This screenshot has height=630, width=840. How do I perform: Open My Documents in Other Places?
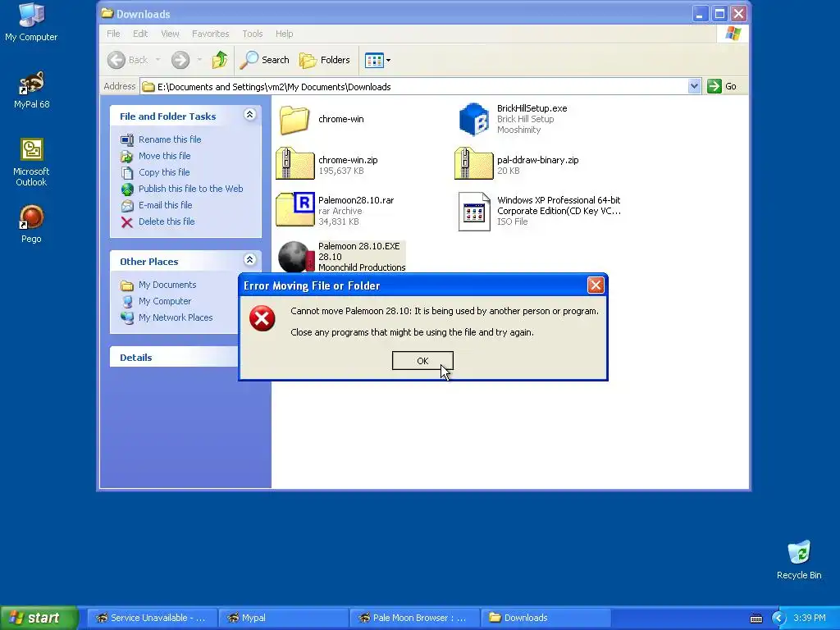167,285
